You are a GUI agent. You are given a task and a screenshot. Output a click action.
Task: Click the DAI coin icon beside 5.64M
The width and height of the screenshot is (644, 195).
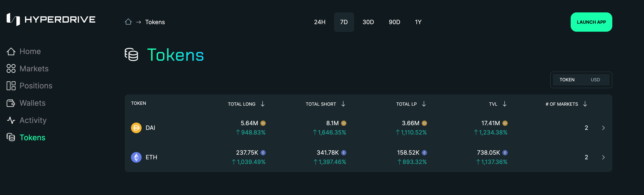tap(263, 123)
